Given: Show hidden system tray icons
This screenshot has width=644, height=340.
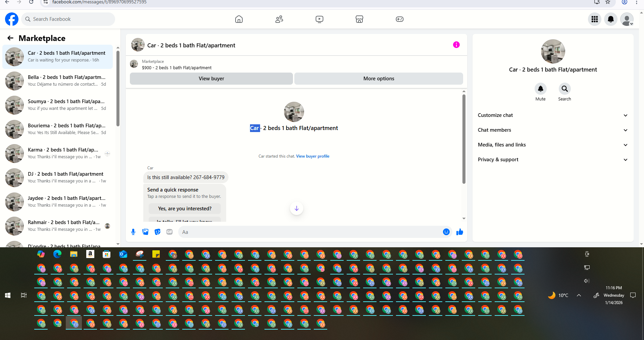Looking at the screenshot, I should click(579, 295).
